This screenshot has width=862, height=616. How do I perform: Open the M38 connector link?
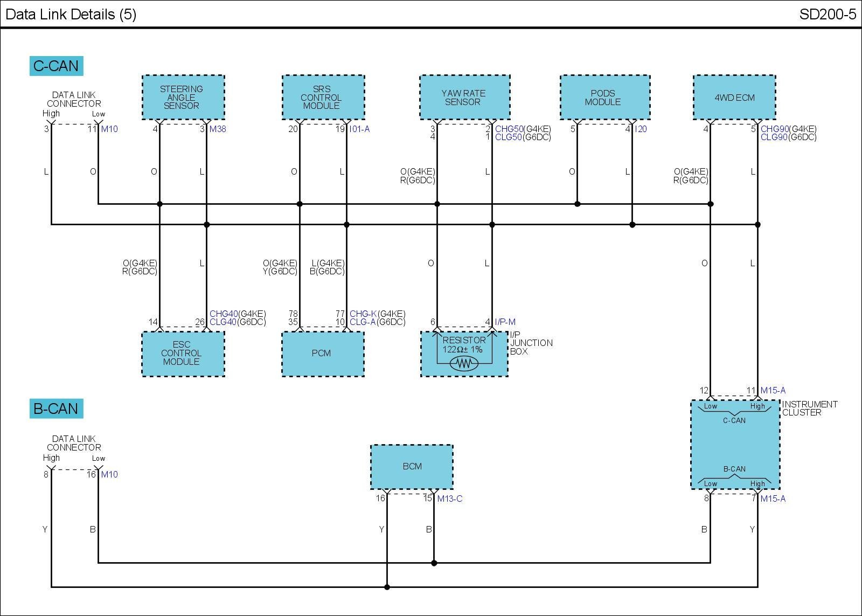pos(218,129)
